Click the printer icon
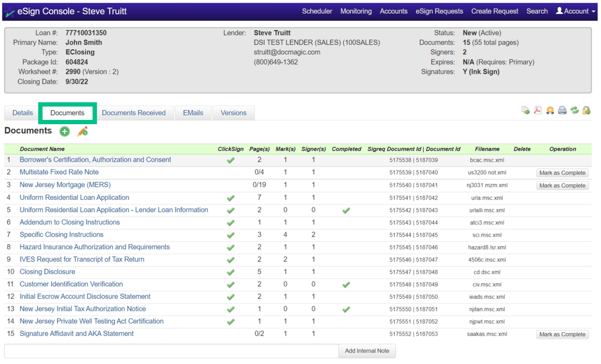601x364 pixels. point(562,110)
